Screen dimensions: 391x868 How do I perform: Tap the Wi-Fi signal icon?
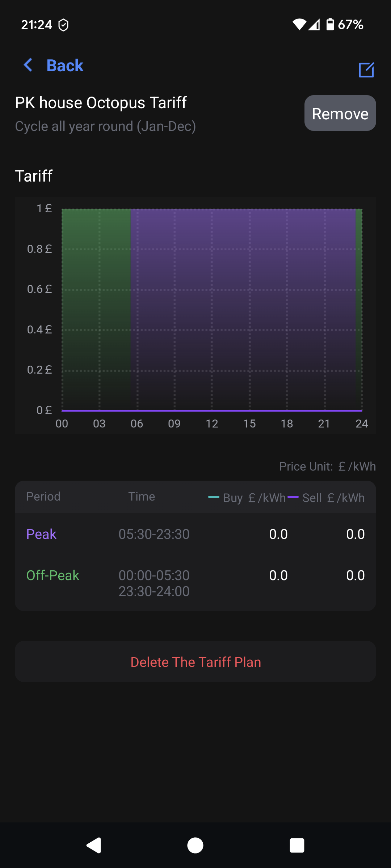coord(299,25)
